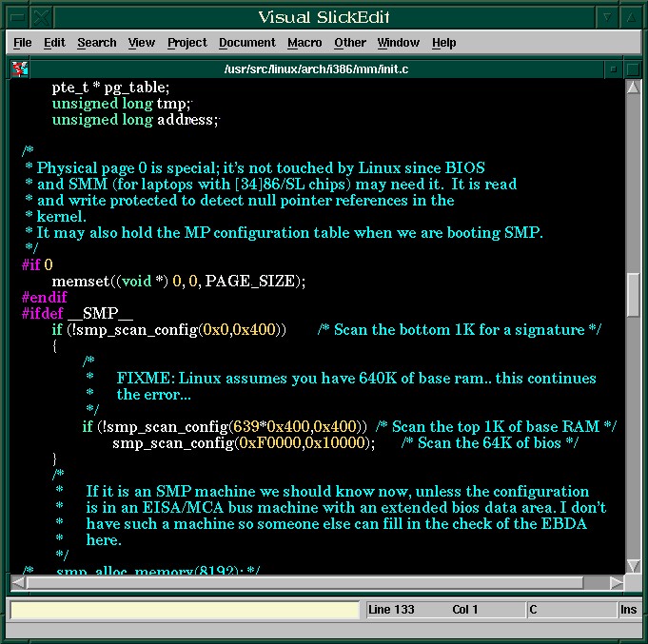Click the 'the error...' comment line
This screenshot has height=644, width=648.
153,395
